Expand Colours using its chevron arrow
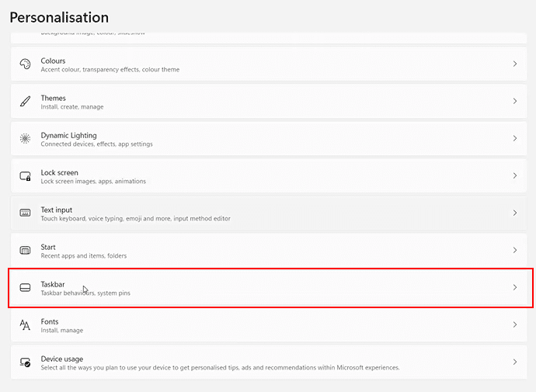 pos(515,64)
